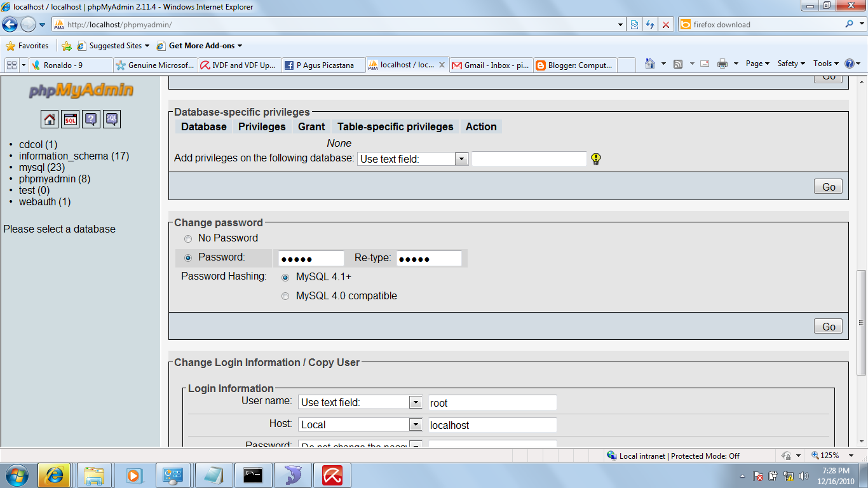Switch to the Gmail - Inbox tab
The image size is (868, 488).
pos(491,65)
